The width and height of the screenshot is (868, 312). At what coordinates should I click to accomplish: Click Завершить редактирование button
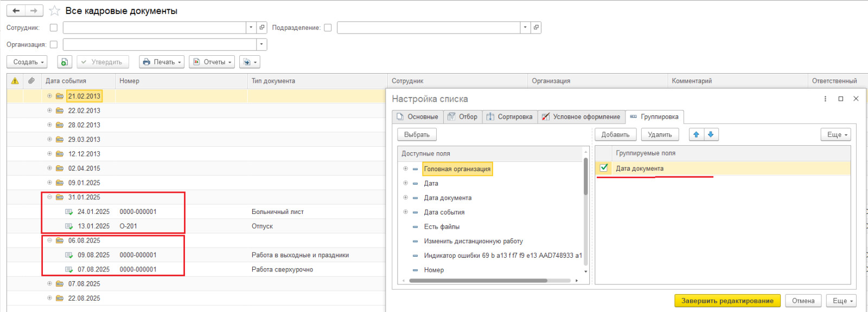(x=727, y=301)
